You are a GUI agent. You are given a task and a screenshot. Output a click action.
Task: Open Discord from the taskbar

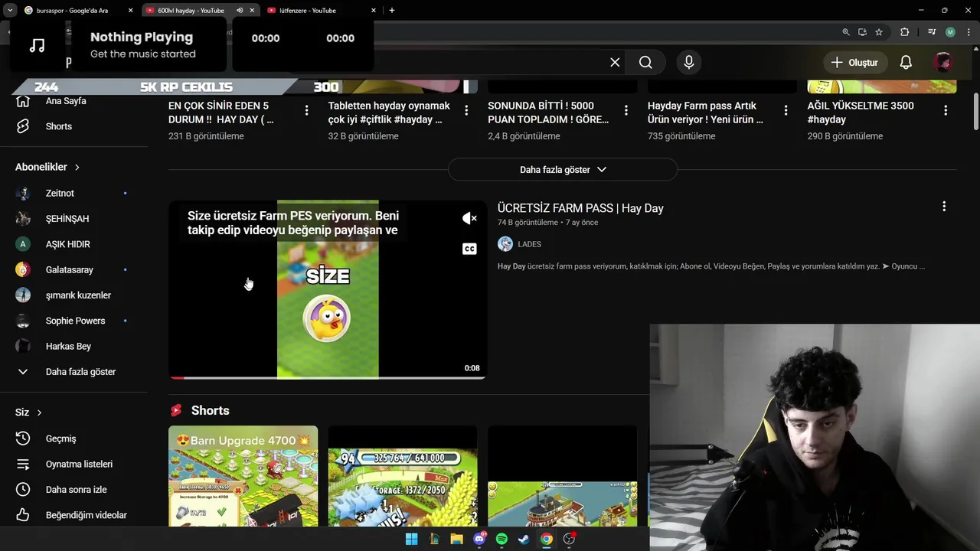[479, 540]
